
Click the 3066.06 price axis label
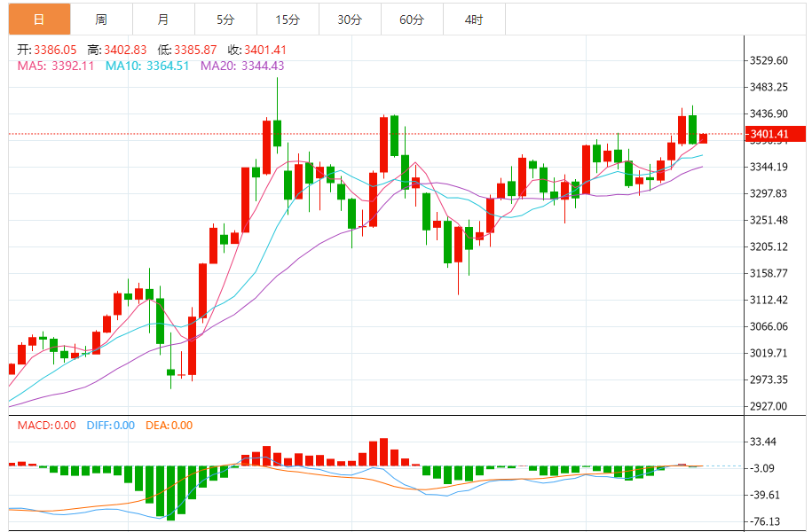(769, 326)
